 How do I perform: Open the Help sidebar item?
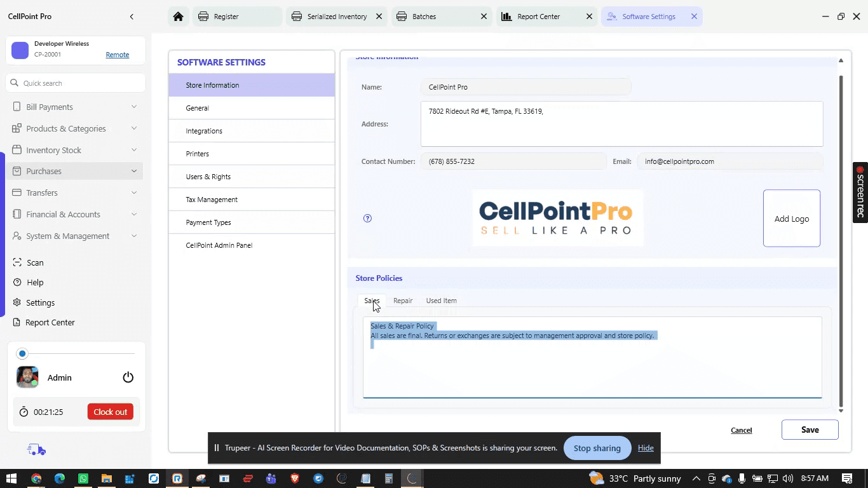coord(29,282)
